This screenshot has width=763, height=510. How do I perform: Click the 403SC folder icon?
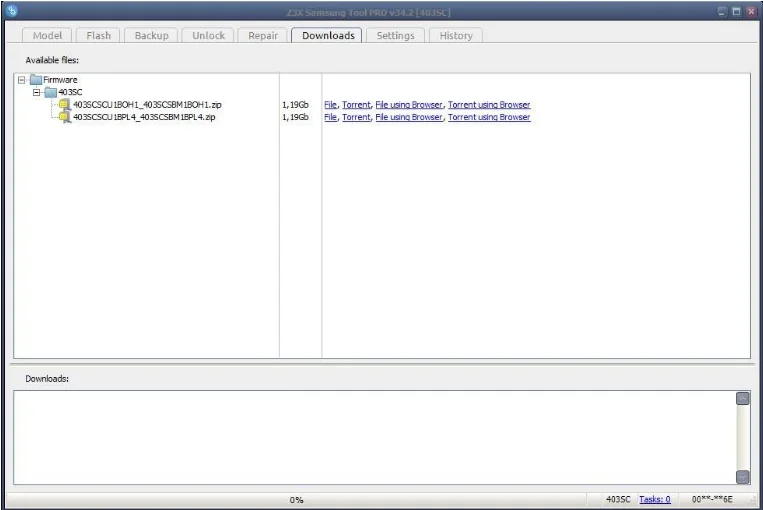(51, 92)
